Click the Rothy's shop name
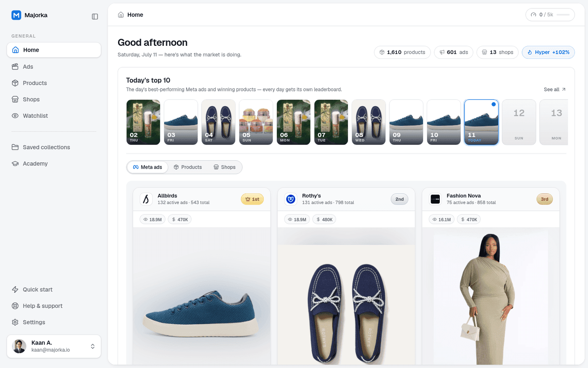 click(311, 196)
